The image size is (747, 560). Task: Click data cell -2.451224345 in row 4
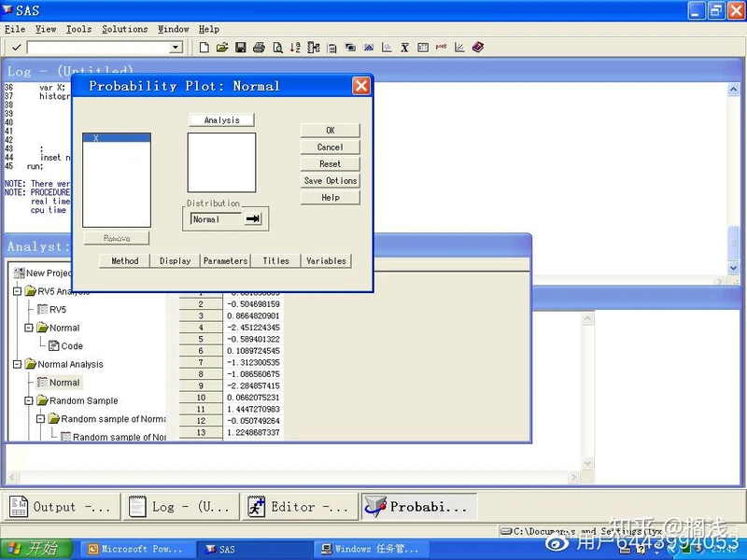253,328
